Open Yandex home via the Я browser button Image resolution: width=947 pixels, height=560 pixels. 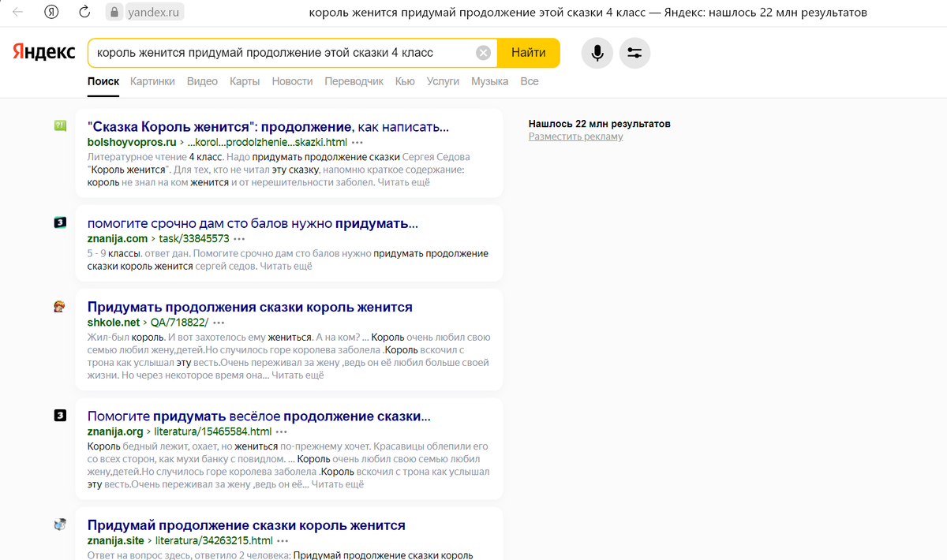tap(51, 13)
